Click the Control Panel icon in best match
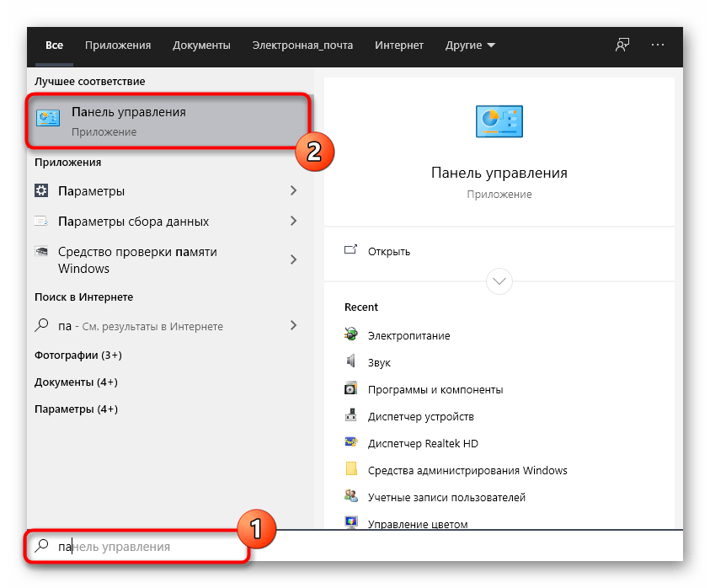This screenshot has height=588, width=710. [x=49, y=120]
